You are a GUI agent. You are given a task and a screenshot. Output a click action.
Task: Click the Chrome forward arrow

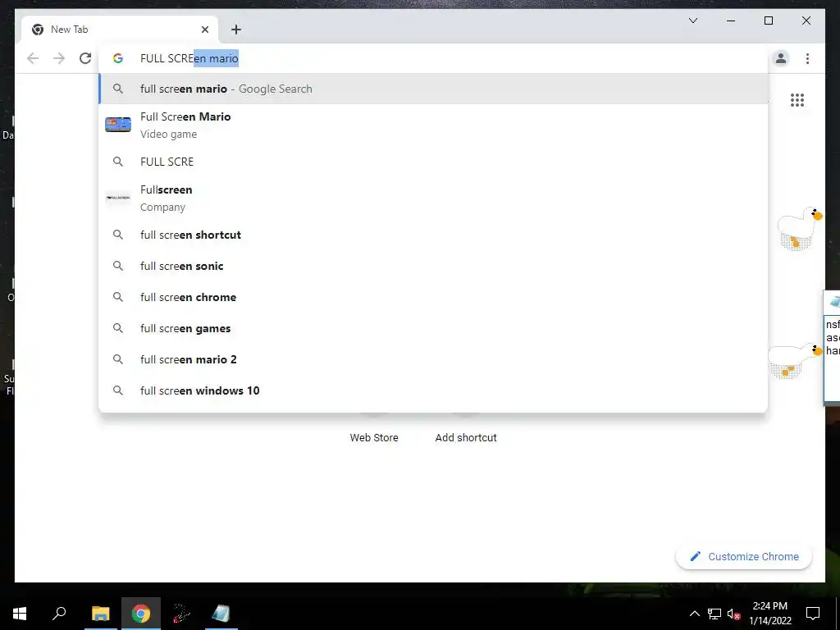pos(59,58)
